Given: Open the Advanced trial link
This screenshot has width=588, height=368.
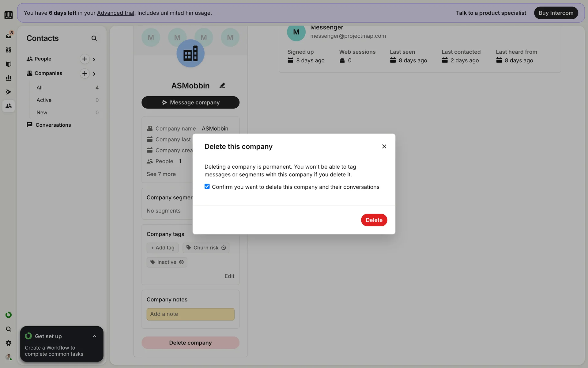Looking at the screenshot, I should pyautogui.click(x=115, y=13).
